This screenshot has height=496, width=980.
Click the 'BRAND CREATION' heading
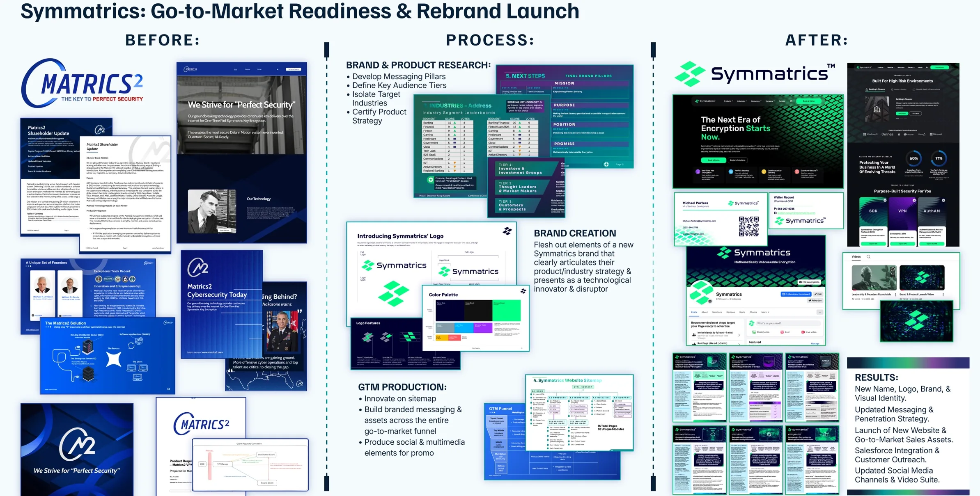coord(575,233)
